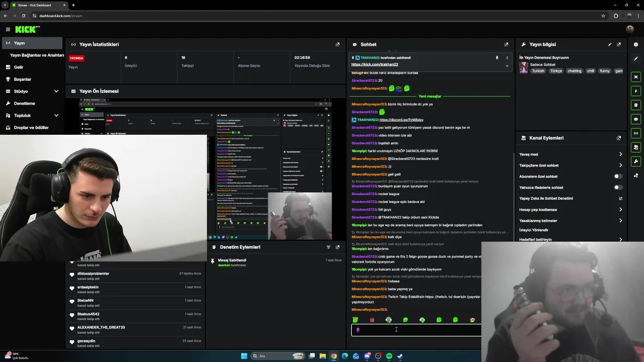Viewport: 644px width, 362px height.
Task: Pop out the Yayın İstatistikleri panel
Action: 338,44
